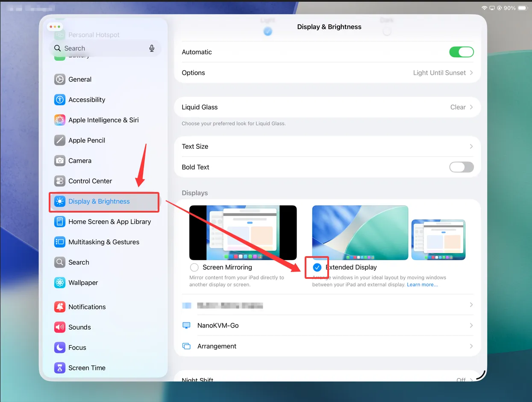532x402 pixels.
Task: Open Text Size chevron
Action: (471, 146)
